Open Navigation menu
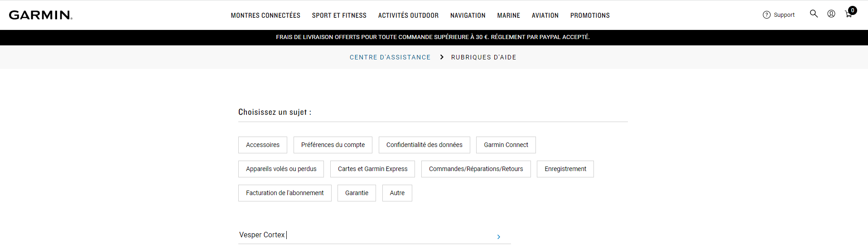 (468, 15)
